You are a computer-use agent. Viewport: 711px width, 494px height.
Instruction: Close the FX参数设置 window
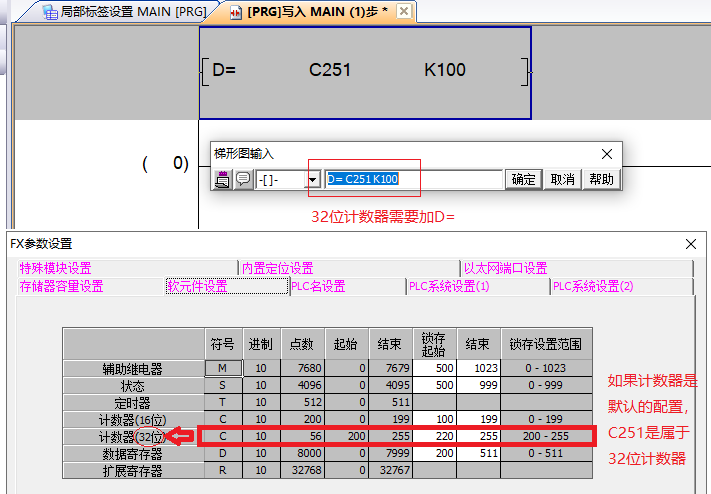[692, 244]
